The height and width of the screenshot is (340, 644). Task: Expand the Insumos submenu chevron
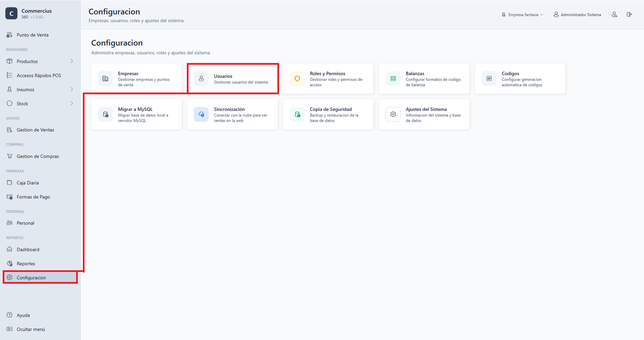tap(72, 89)
